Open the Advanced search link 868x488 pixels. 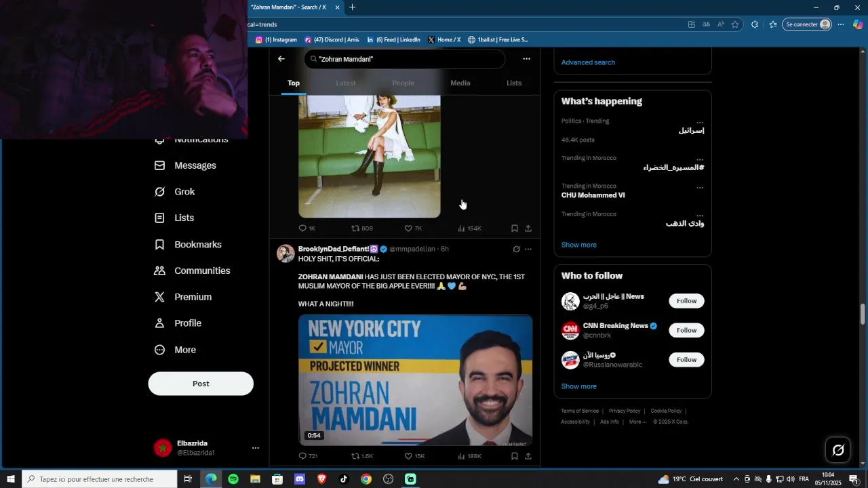(588, 62)
